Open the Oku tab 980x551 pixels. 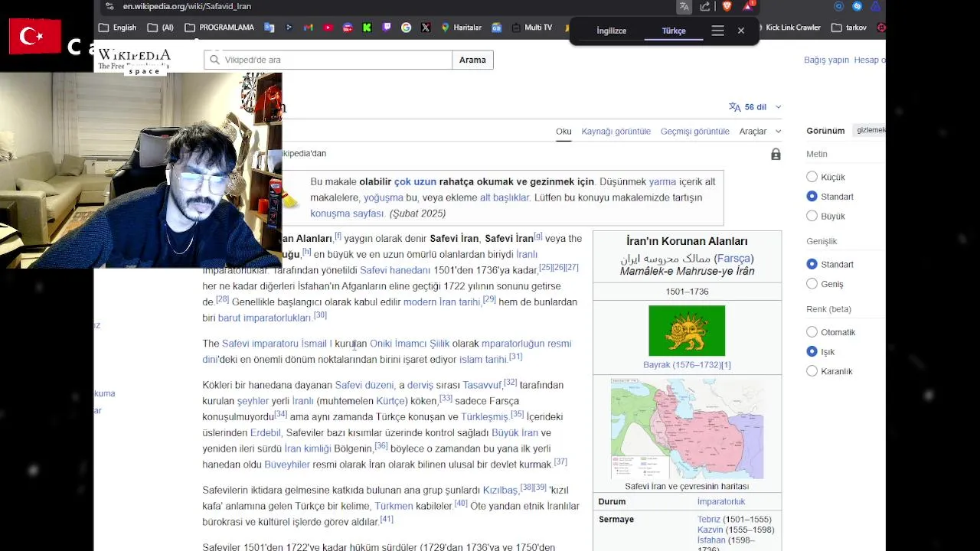click(563, 132)
